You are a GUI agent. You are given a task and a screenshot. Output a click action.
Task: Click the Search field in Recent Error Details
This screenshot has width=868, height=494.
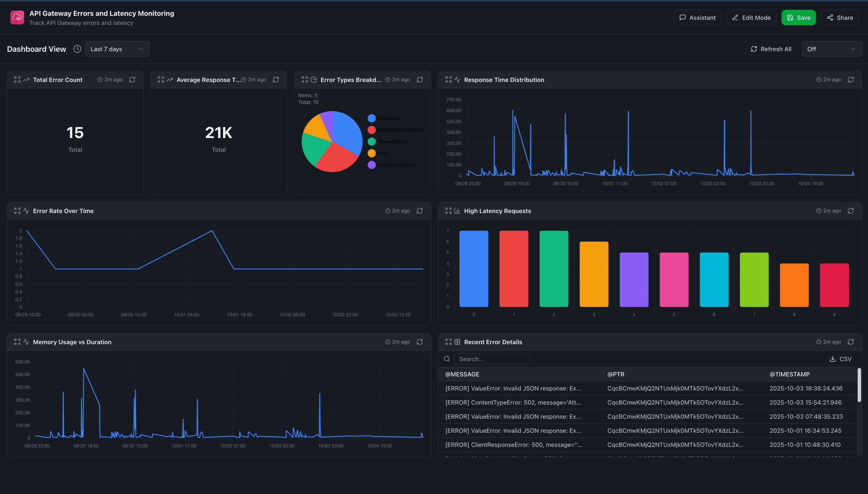pyautogui.click(x=492, y=359)
